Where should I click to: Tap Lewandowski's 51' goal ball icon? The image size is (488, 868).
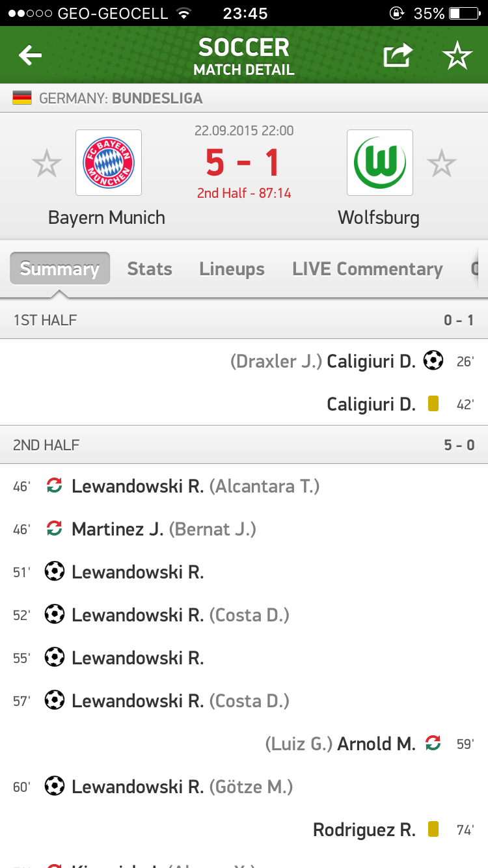(55, 572)
